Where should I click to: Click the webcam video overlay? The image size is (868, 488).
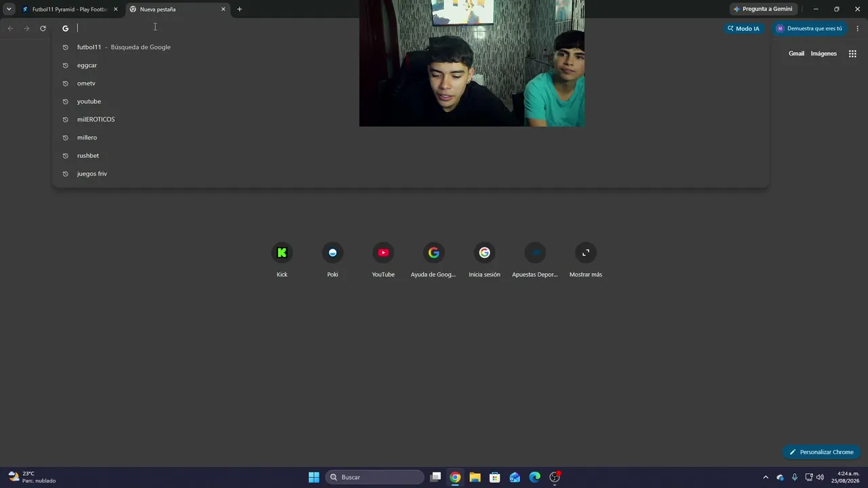[x=472, y=63]
